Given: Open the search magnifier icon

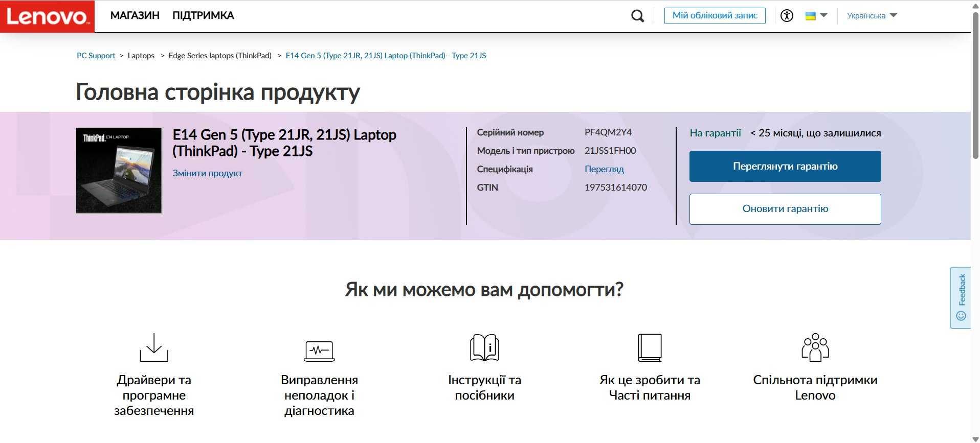Looking at the screenshot, I should (x=637, y=16).
